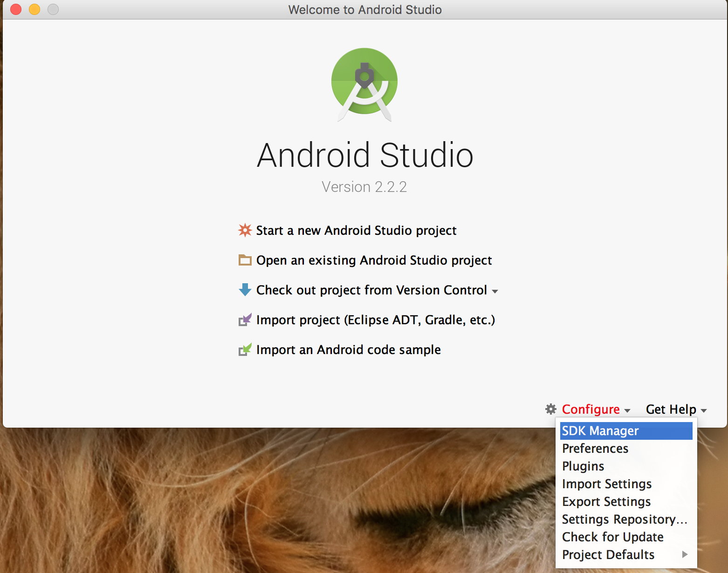Expand the Version Control dropdown arrow
This screenshot has height=573, width=728.
(x=495, y=292)
